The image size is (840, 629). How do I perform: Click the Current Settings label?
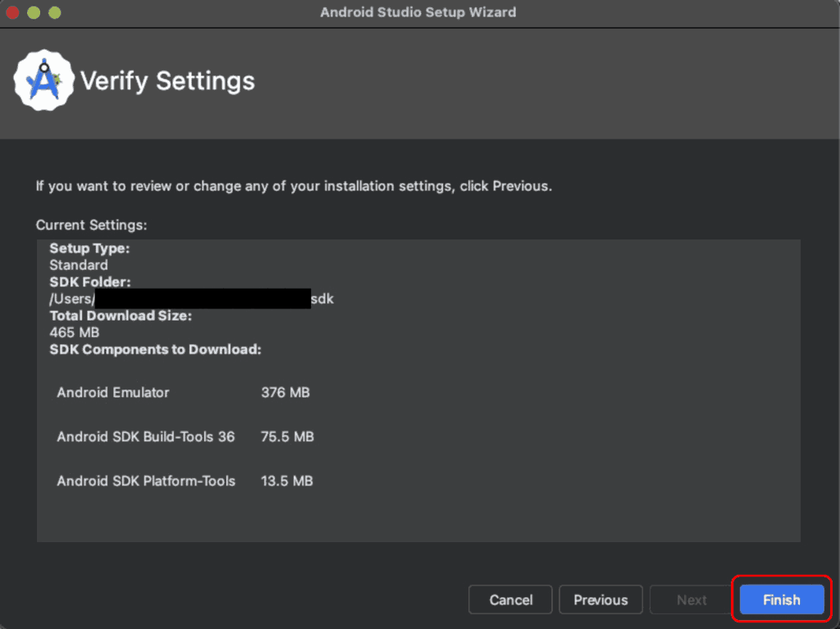coord(91,225)
